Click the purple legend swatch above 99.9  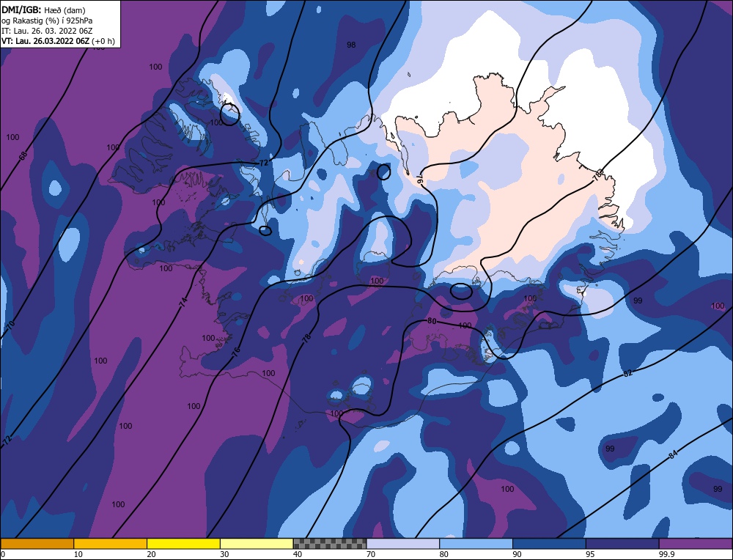click(x=696, y=544)
